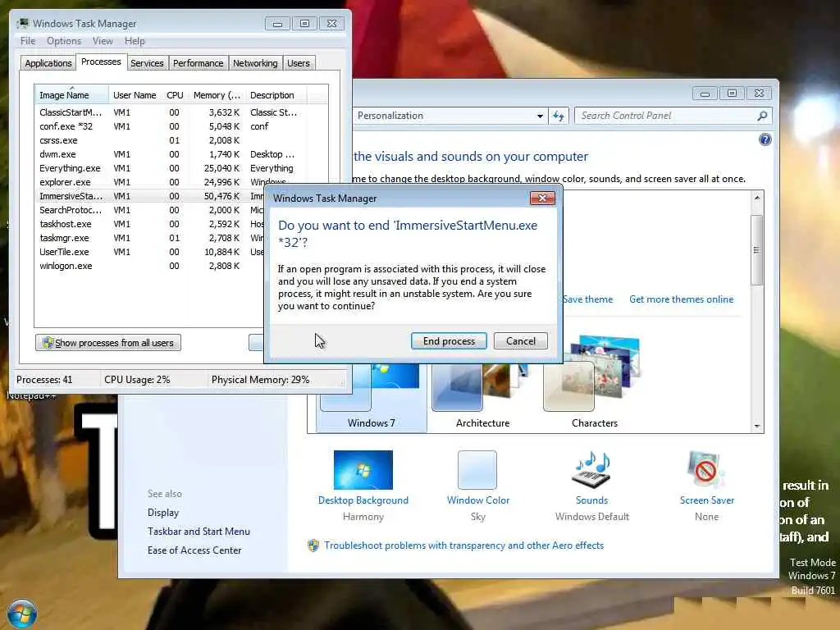Open Troubleshoot problems with transparency link

click(x=463, y=546)
